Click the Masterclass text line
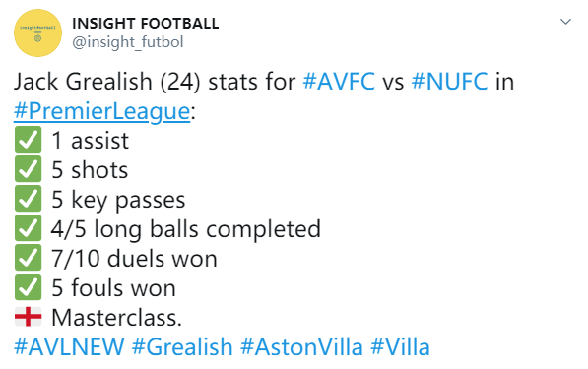This screenshot has height=369, width=588. tap(116, 317)
